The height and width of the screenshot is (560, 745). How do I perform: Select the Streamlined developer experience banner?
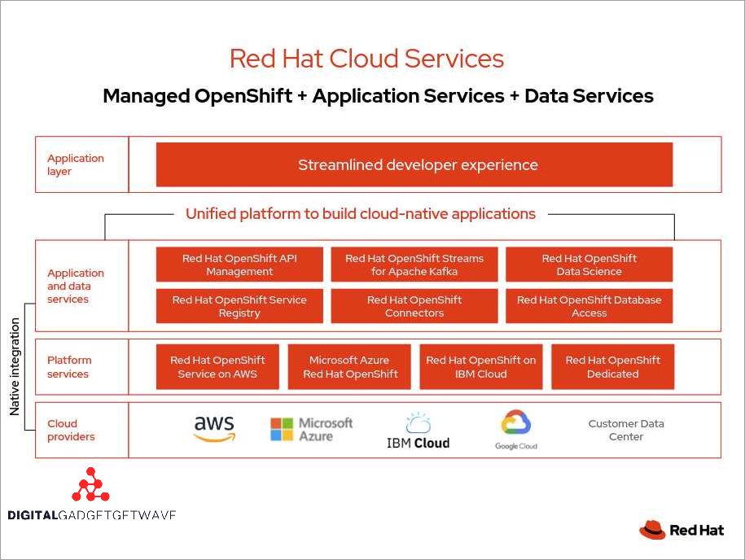point(414,165)
